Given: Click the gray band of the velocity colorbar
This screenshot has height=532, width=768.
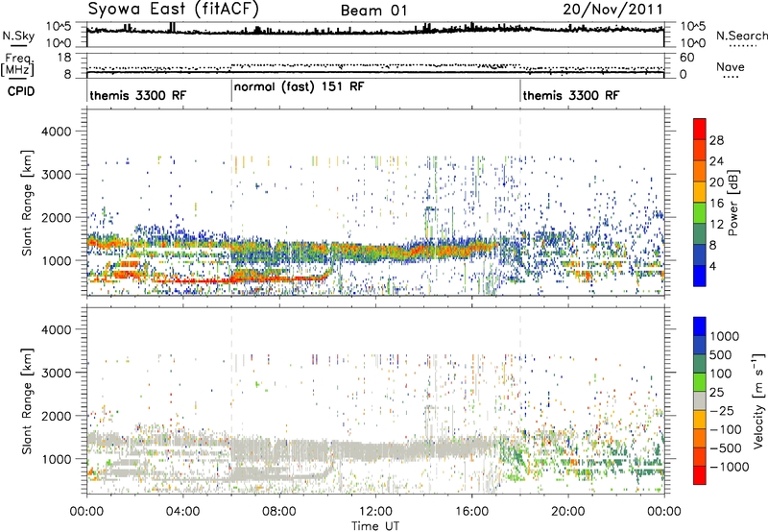Looking at the screenshot, I should pyautogui.click(x=700, y=400).
